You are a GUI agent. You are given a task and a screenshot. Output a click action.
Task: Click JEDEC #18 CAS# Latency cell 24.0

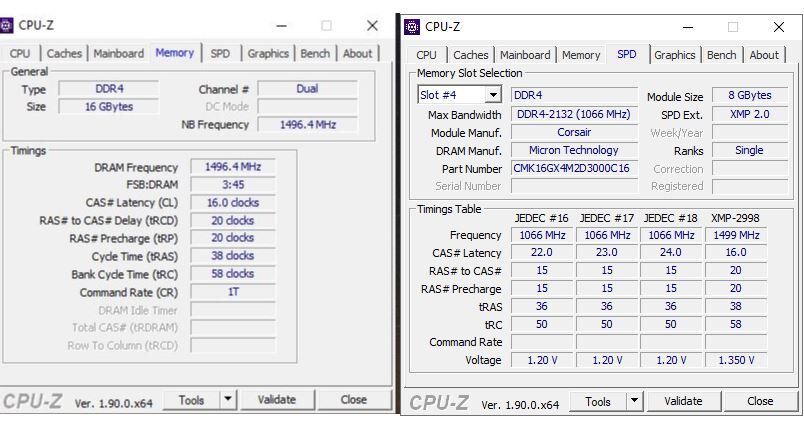tap(671, 252)
